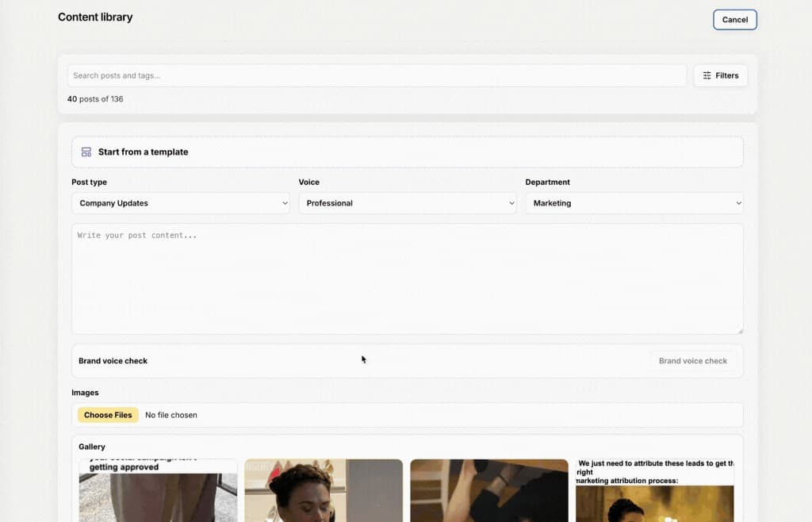Click the Post type label

click(89, 182)
